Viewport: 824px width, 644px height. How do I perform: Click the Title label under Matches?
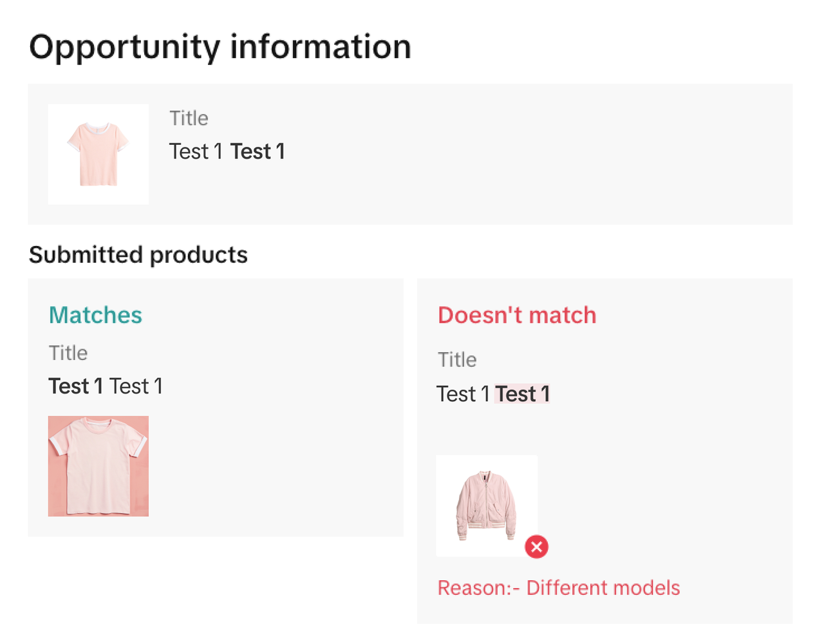pos(68,353)
